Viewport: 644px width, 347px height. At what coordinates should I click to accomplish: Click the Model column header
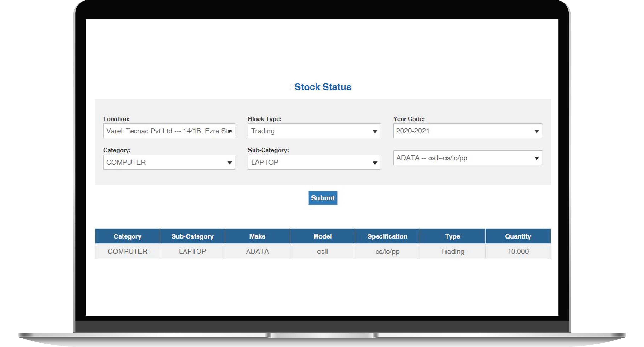pos(322,236)
